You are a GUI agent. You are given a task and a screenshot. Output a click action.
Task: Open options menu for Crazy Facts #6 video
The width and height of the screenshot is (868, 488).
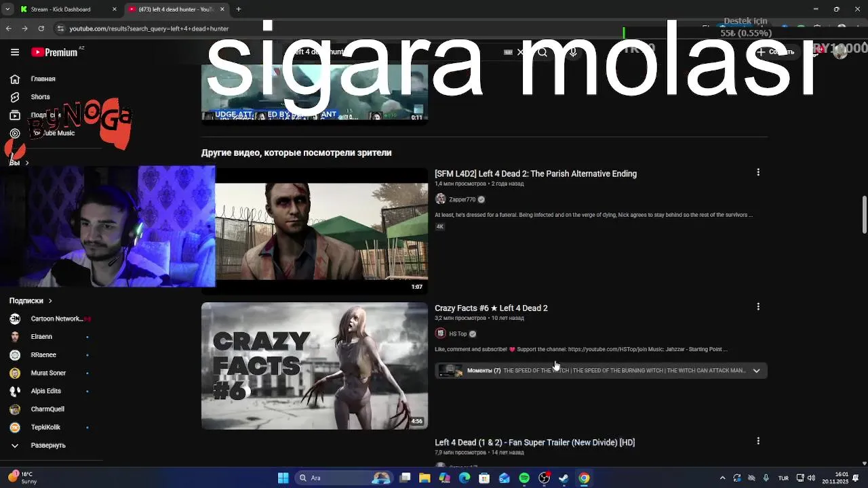[x=758, y=307]
